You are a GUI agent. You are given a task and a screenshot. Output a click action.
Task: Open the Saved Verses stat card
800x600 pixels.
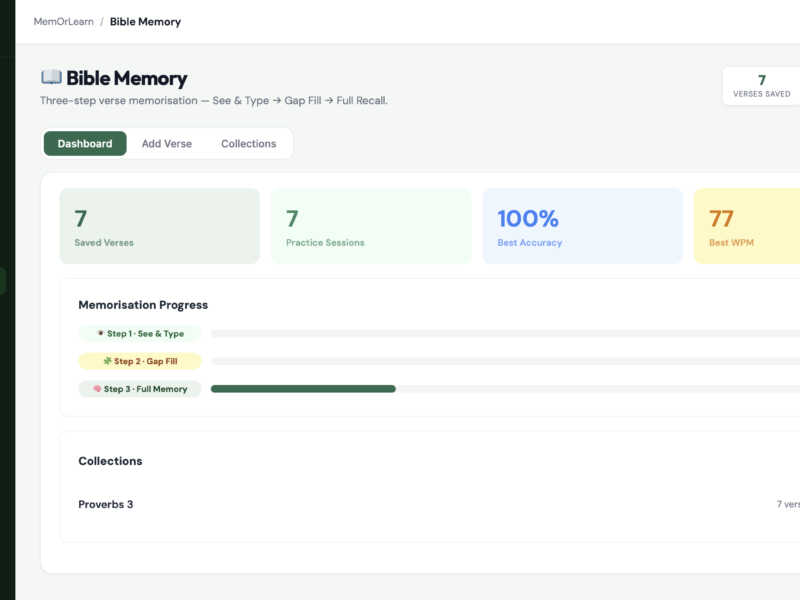pos(160,226)
